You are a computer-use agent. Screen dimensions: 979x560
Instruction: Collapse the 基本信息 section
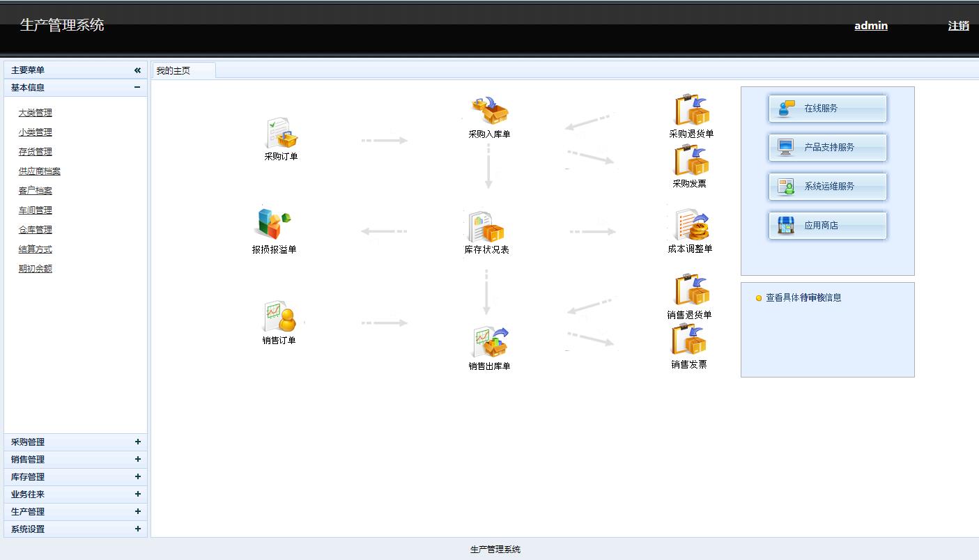137,88
